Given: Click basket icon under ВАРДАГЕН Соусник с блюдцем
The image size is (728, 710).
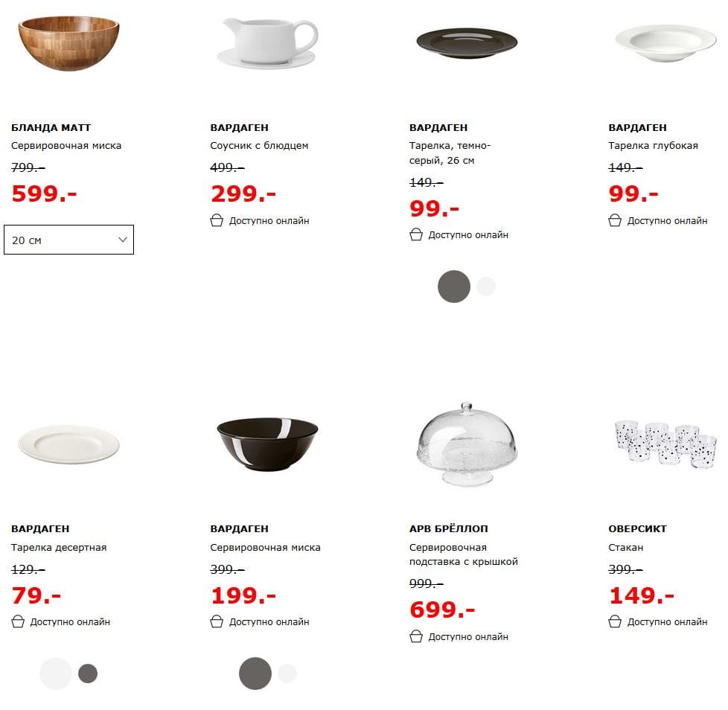Looking at the screenshot, I should 217,220.
